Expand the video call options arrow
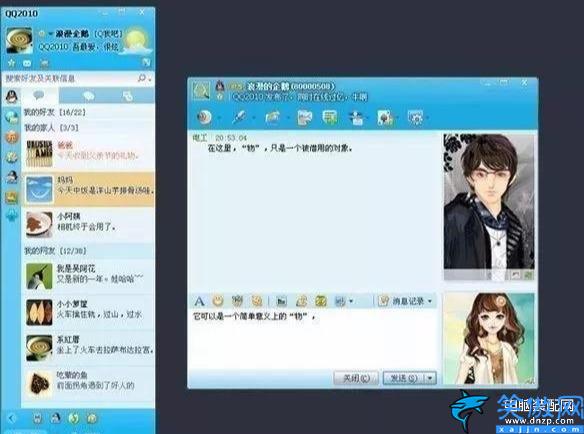Image resolution: width=584 pixels, height=434 pixels. click(219, 118)
